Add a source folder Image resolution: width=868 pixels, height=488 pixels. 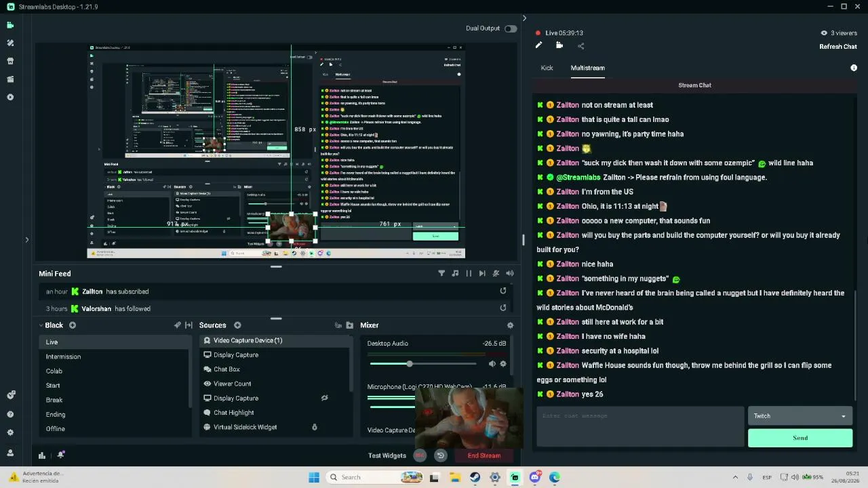pyautogui.click(x=350, y=325)
